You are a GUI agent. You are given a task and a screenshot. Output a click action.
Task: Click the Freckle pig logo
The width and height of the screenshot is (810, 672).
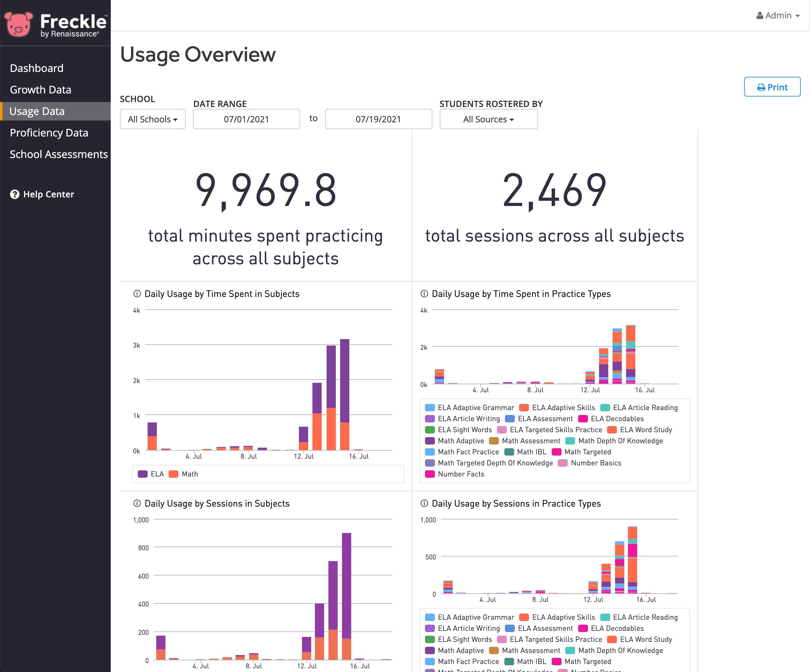18,25
